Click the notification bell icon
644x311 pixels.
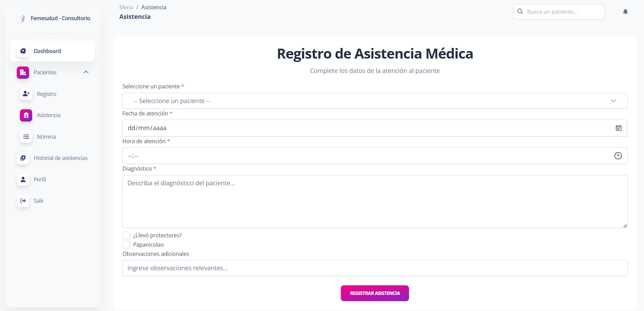[x=625, y=12]
